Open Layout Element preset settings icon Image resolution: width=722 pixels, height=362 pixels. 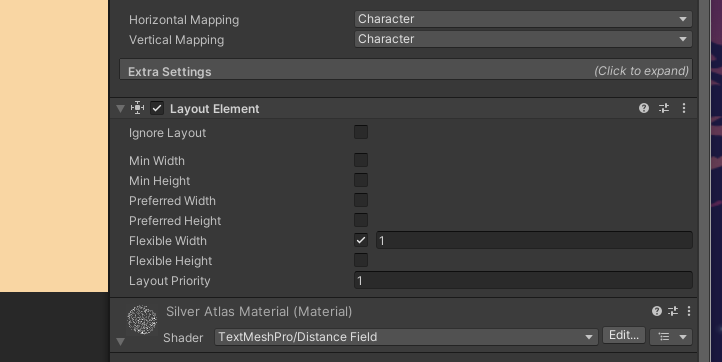(664, 108)
